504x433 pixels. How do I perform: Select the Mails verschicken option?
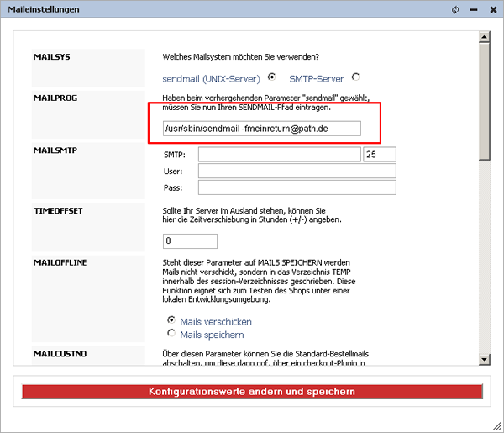click(171, 320)
